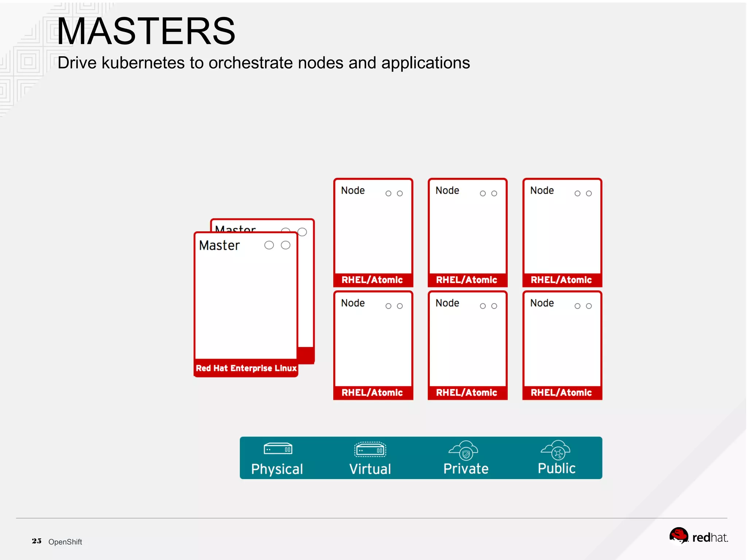Click the Private label text
The width and height of the screenshot is (747, 560).
tap(466, 469)
